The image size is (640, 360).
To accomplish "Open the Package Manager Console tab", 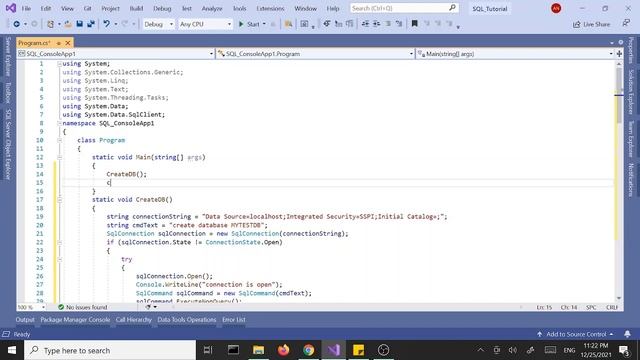I will pyautogui.click(x=75, y=320).
